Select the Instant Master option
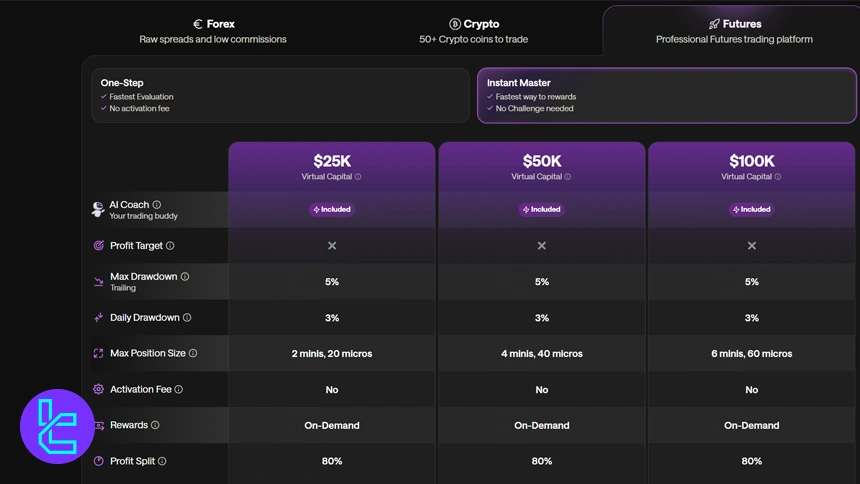The height and width of the screenshot is (484, 860). click(x=666, y=95)
